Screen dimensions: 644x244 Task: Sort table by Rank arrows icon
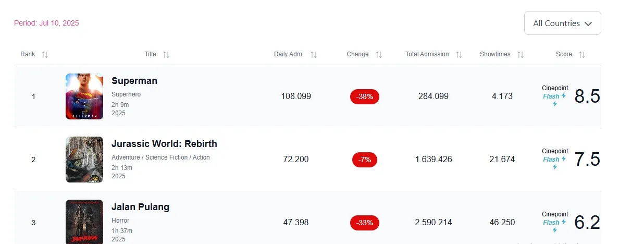pyautogui.click(x=45, y=55)
